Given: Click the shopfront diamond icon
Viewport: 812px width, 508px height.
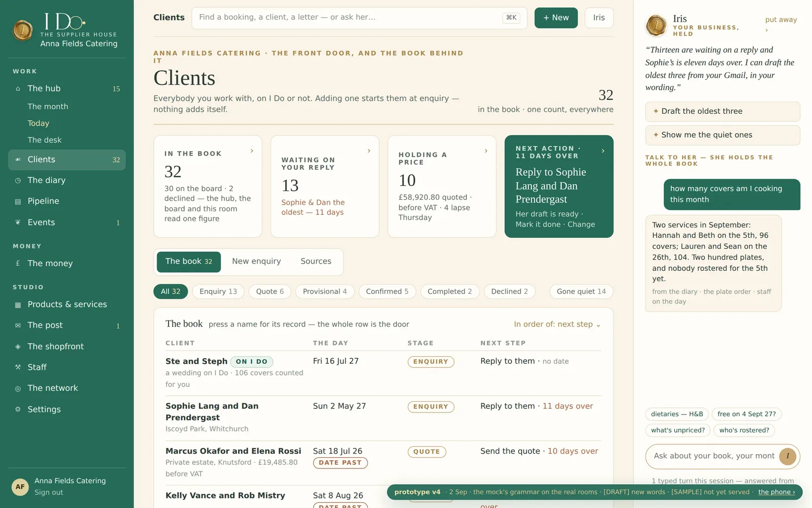Looking at the screenshot, I should 18,346.
